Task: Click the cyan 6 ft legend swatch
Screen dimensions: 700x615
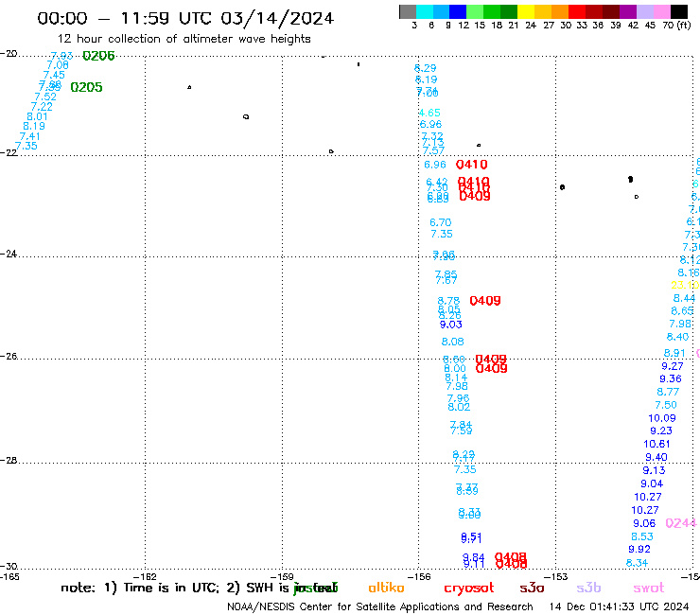Action: point(425,11)
